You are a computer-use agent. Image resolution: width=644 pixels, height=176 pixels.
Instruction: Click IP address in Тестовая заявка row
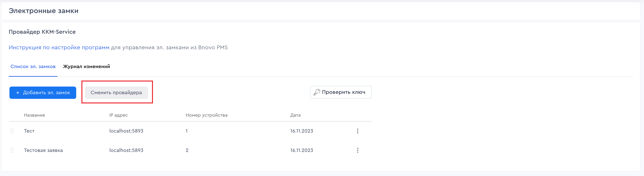126,150
